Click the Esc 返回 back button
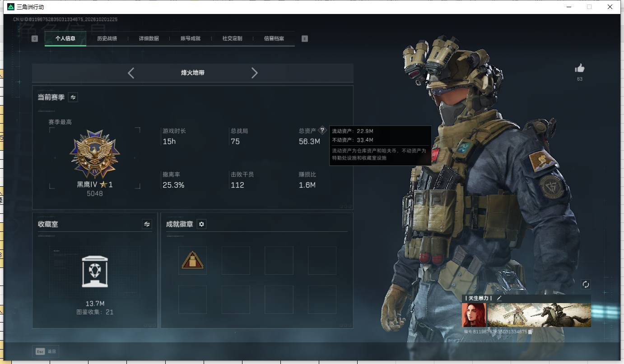Viewport: 624px width, 364px height. [x=46, y=351]
